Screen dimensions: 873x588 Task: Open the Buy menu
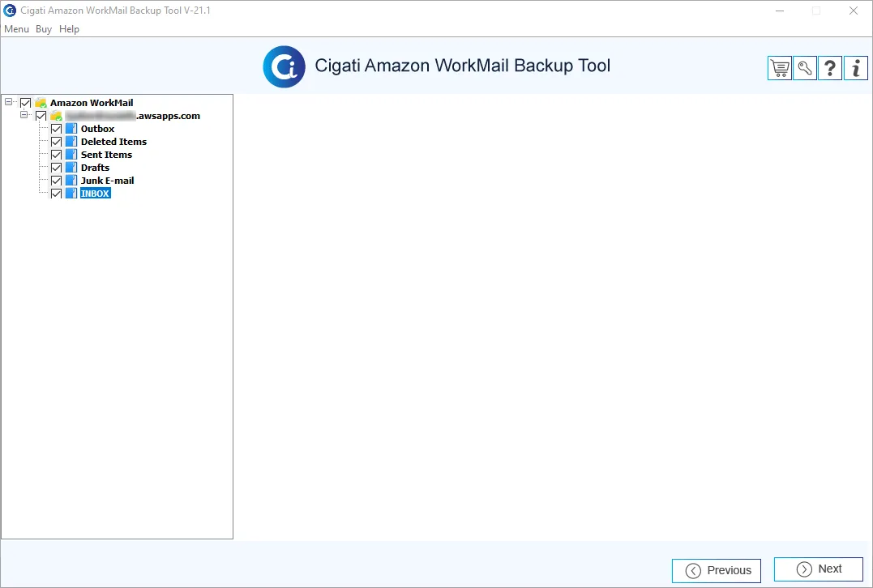click(x=44, y=29)
